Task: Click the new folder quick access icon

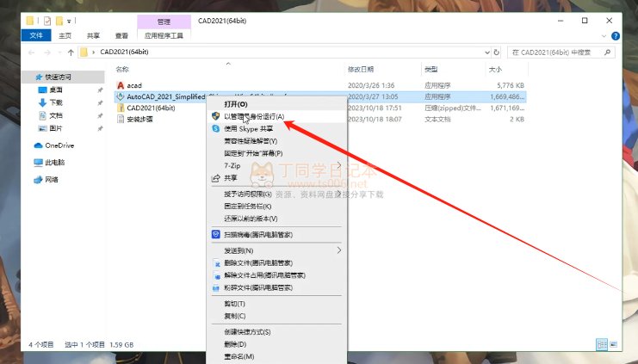Action: [x=59, y=21]
